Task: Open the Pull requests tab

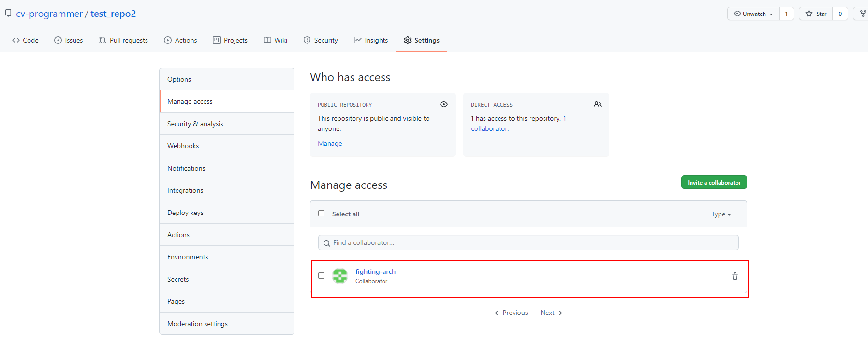Action: (123, 40)
